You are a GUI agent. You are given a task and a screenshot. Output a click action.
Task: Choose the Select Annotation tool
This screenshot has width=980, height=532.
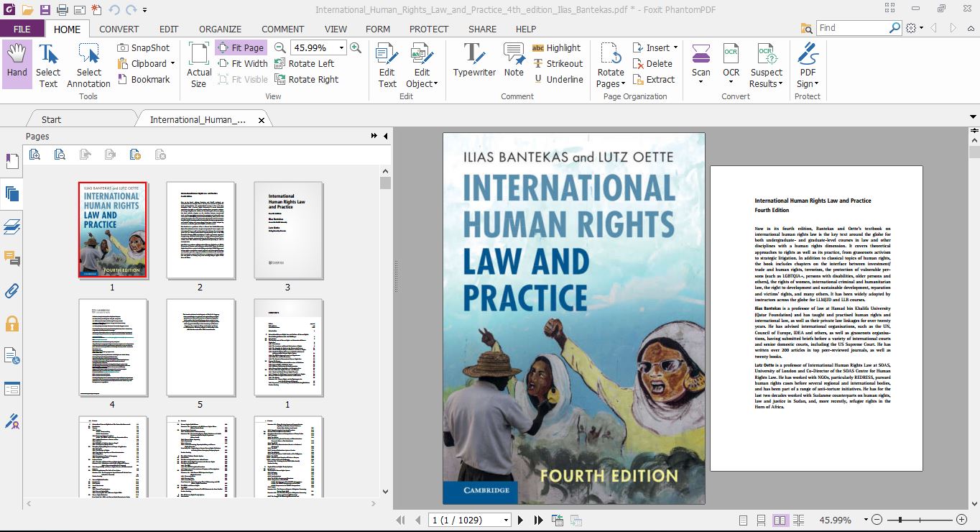(x=88, y=65)
